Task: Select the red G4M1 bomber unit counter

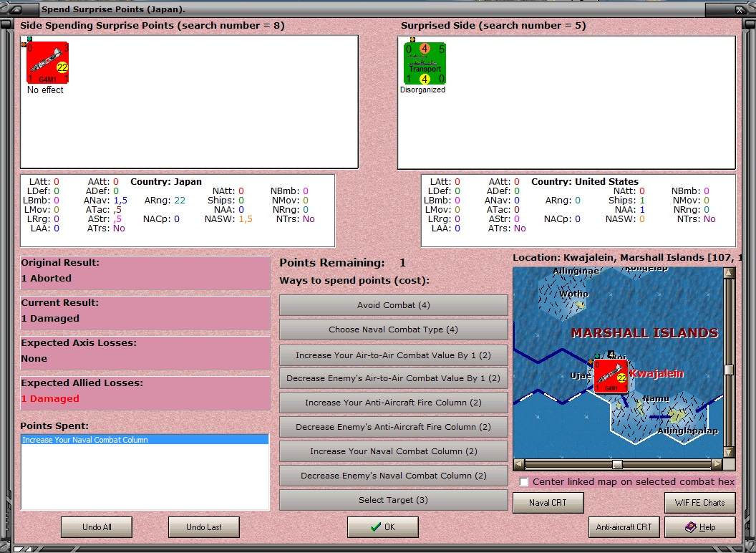Action: coord(47,63)
